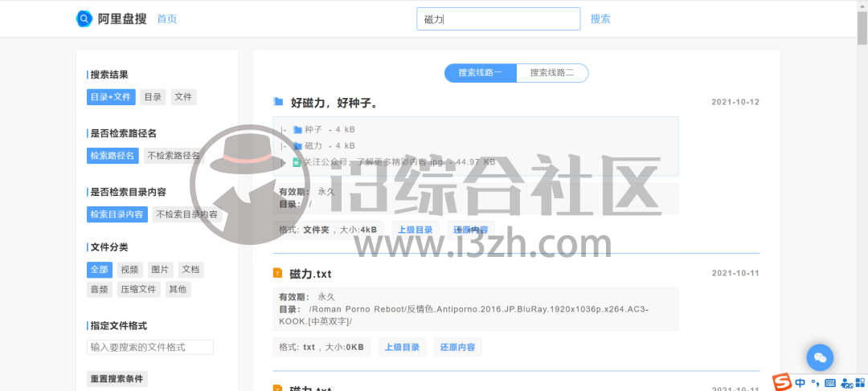Click the 阿里盘搜 magnifier logo icon
Viewport: 868px width, 391px height.
pos(84,18)
